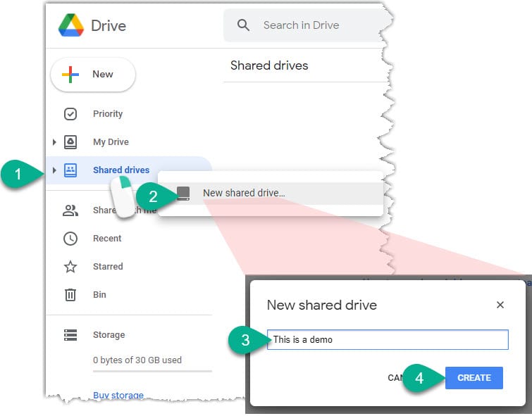Click the Storage icon in sidebar
The width and height of the screenshot is (532, 416).
[x=70, y=335]
